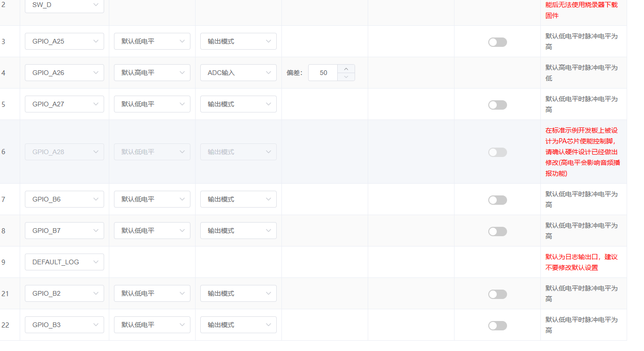Turn on the GPIO_B7 row switch

[x=497, y=232]
